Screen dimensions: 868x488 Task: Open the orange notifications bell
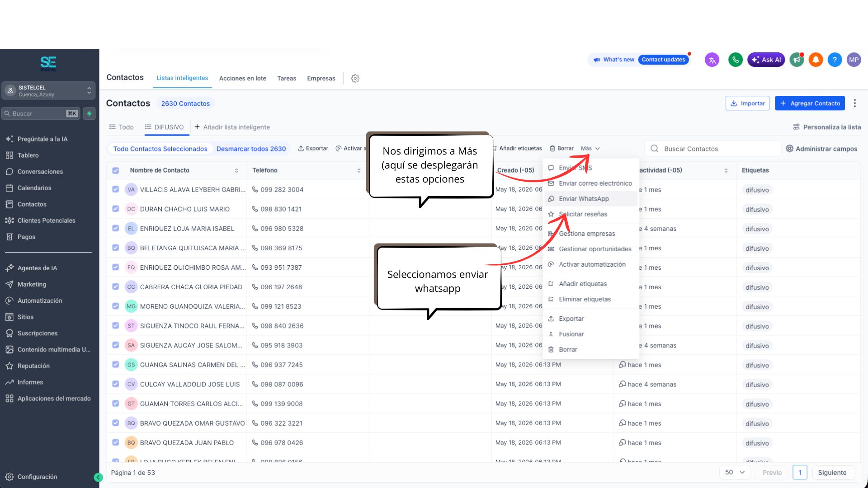[816, 60]
